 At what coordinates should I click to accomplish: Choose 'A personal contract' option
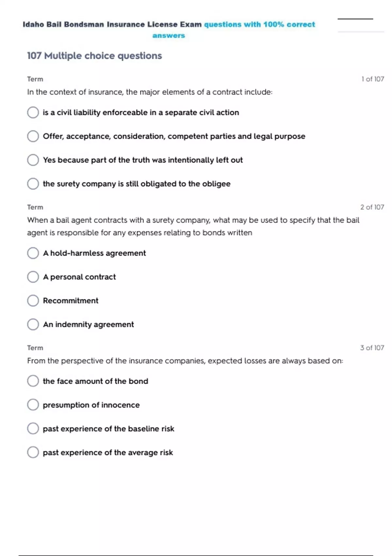click(33, 277)
